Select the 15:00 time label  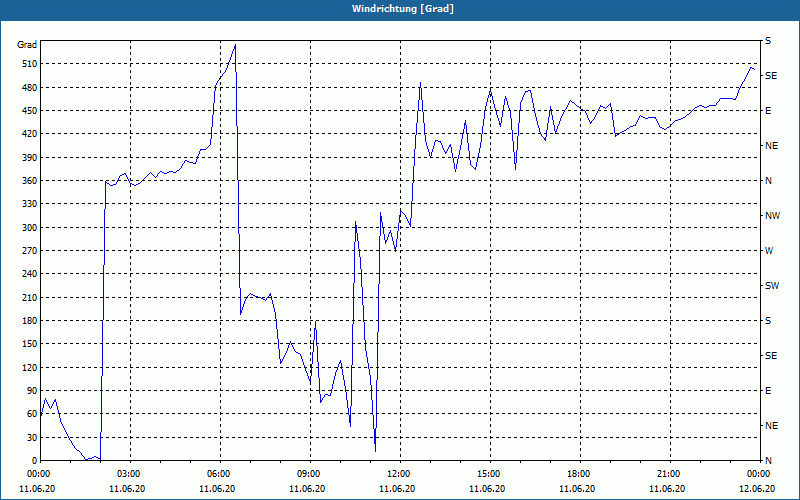pos(490,474)
